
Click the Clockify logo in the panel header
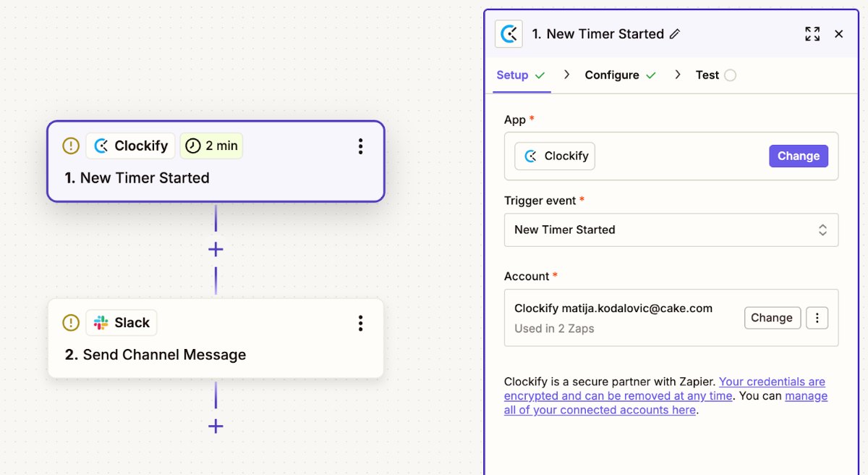(509, 33)
